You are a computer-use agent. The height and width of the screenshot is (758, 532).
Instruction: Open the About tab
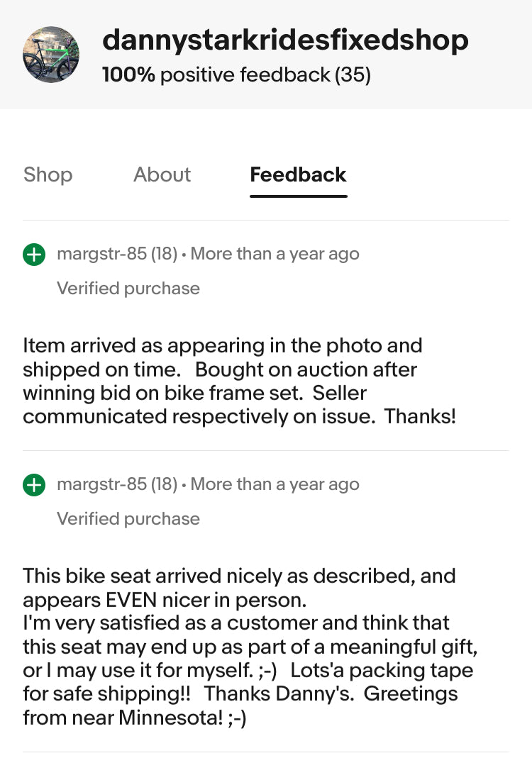pyautogui.click(x=162, y=174)
